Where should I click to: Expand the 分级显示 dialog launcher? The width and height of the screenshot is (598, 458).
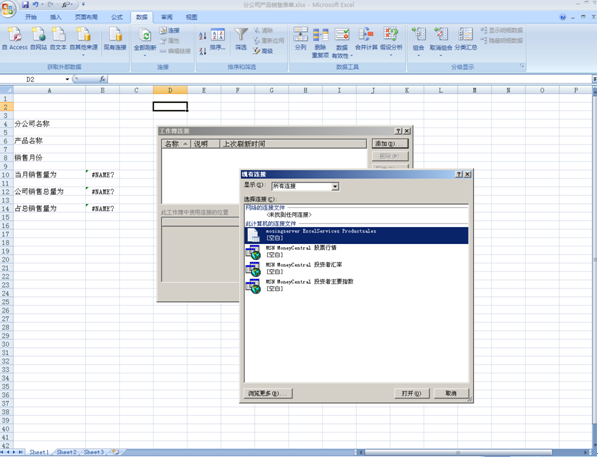point(522,66)
